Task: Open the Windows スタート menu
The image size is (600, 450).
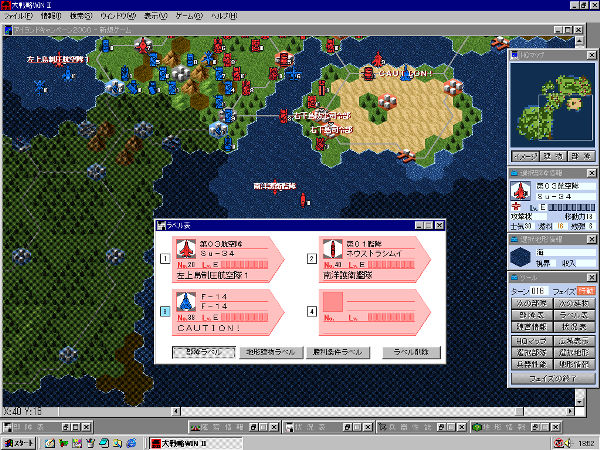Action: coord(19,443)
